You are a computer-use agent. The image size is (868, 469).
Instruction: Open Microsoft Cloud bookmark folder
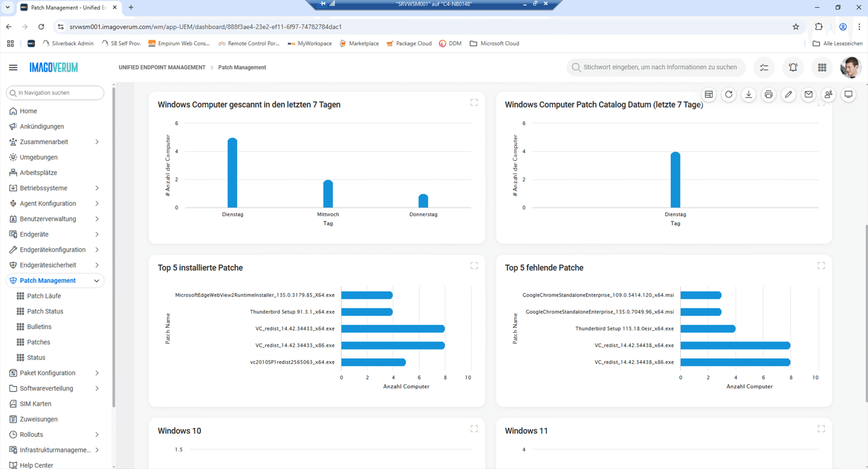pos(494,43)
